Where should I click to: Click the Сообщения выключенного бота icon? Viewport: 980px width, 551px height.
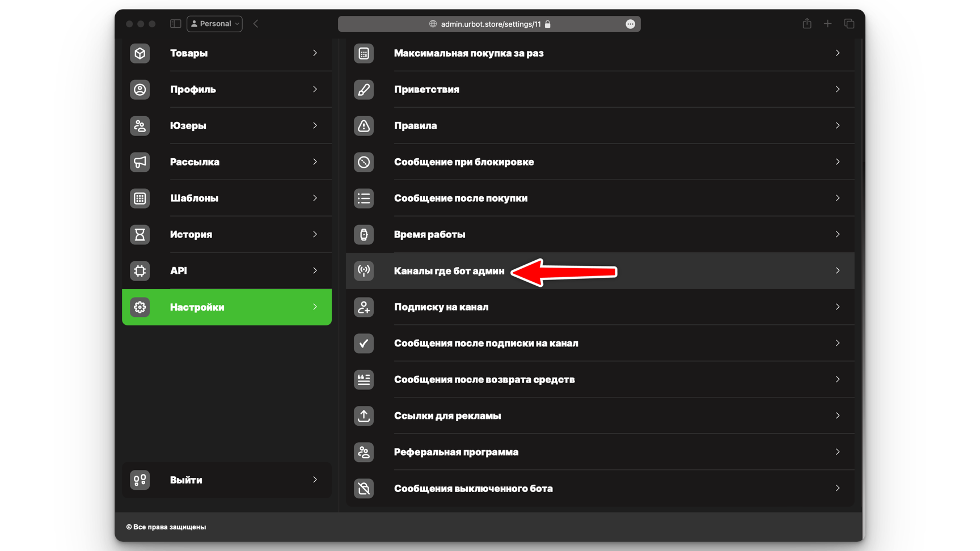(x=364, y=489)
